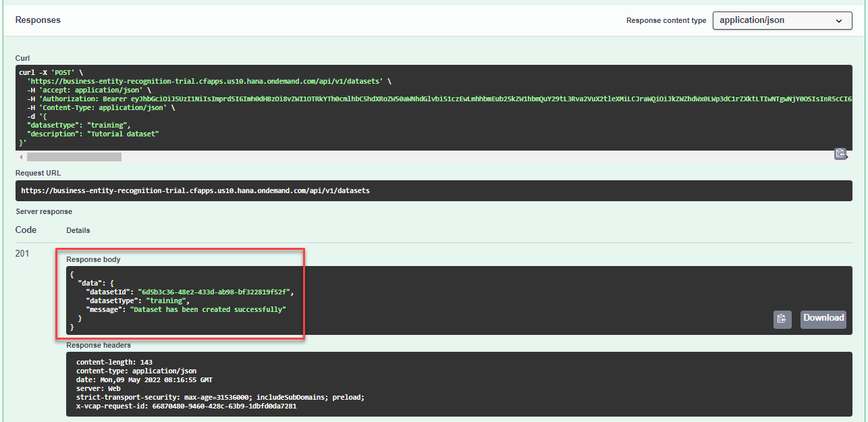Click the 201 response code
This screenshot has width=868, height=422.
point(22,254)
